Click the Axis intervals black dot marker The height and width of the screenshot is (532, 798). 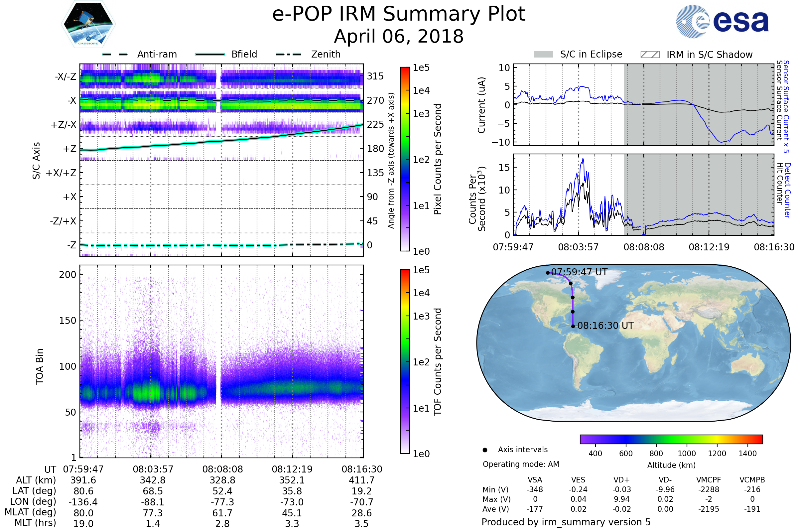point(485,450)
